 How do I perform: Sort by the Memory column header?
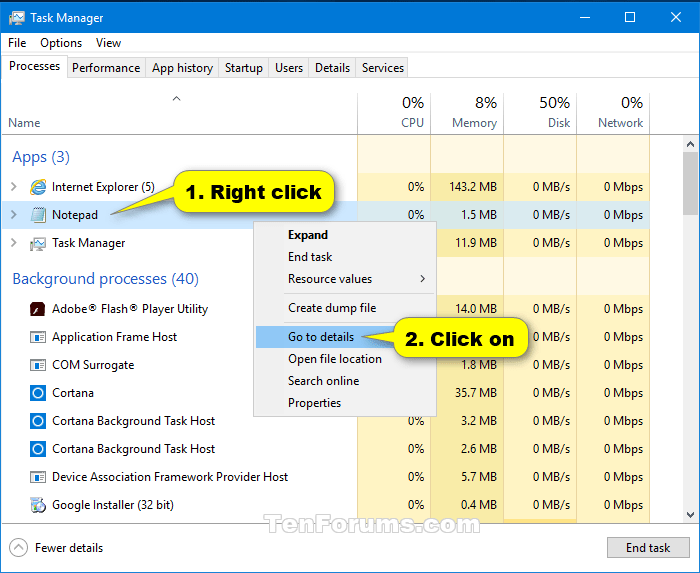pyautogui.click(x=467, y=113)
